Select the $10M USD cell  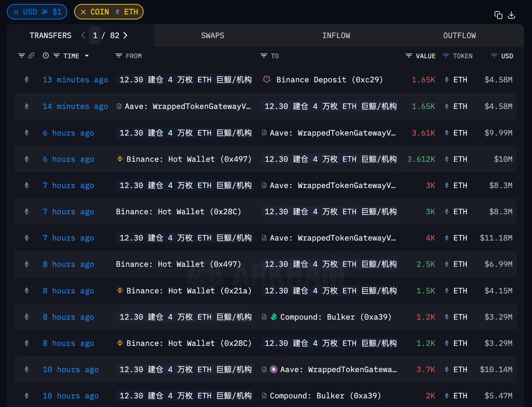[503, 159]
